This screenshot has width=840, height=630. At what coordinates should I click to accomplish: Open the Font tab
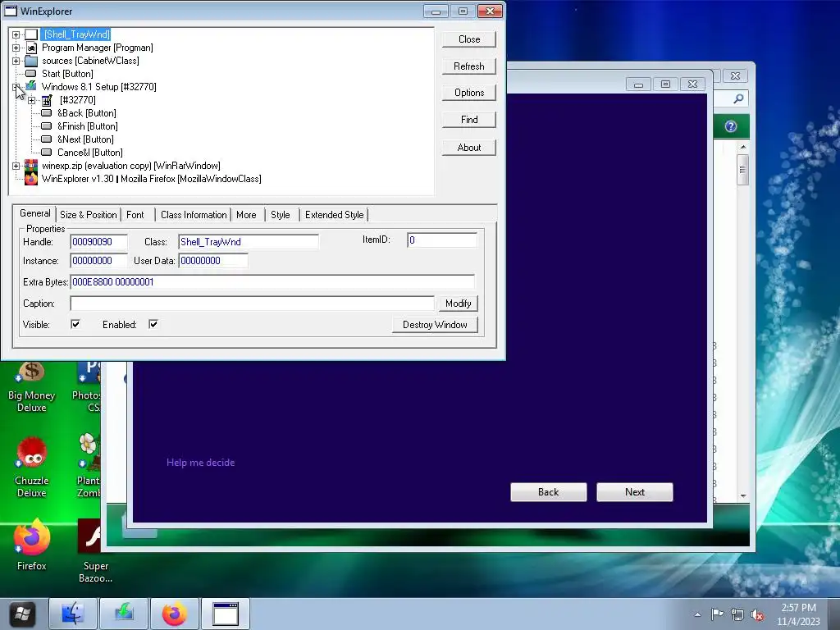(135, 215)
